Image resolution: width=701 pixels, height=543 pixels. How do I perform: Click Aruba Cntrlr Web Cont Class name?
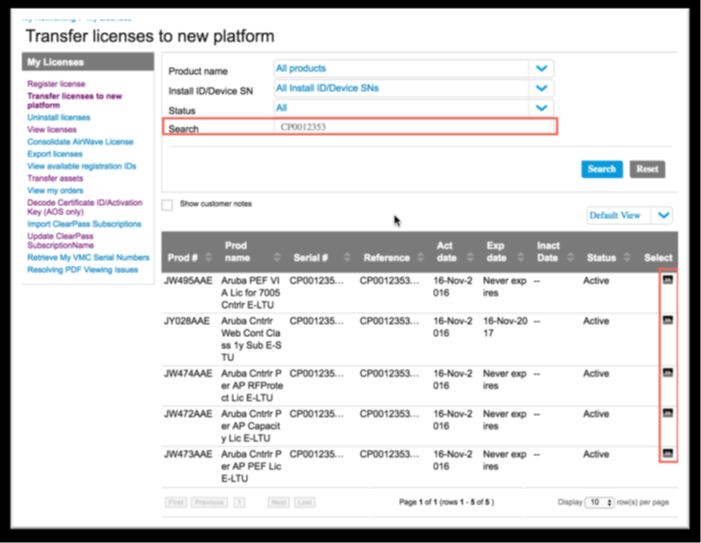tap(251, 339)
